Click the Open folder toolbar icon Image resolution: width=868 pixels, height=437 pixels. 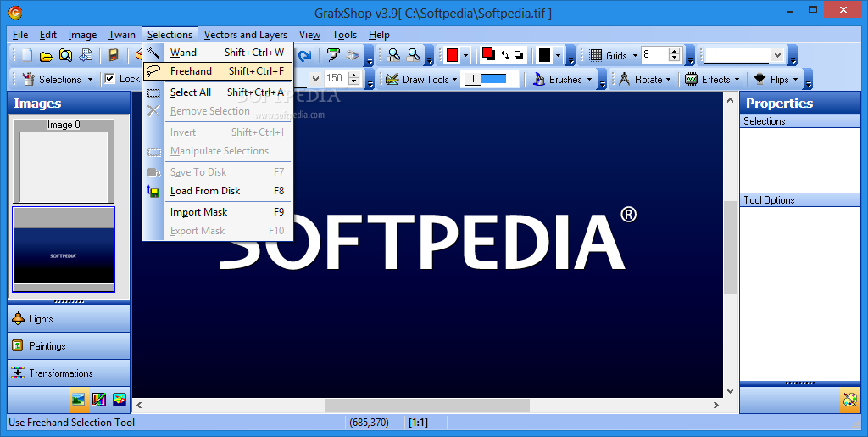tap(47, 56)
